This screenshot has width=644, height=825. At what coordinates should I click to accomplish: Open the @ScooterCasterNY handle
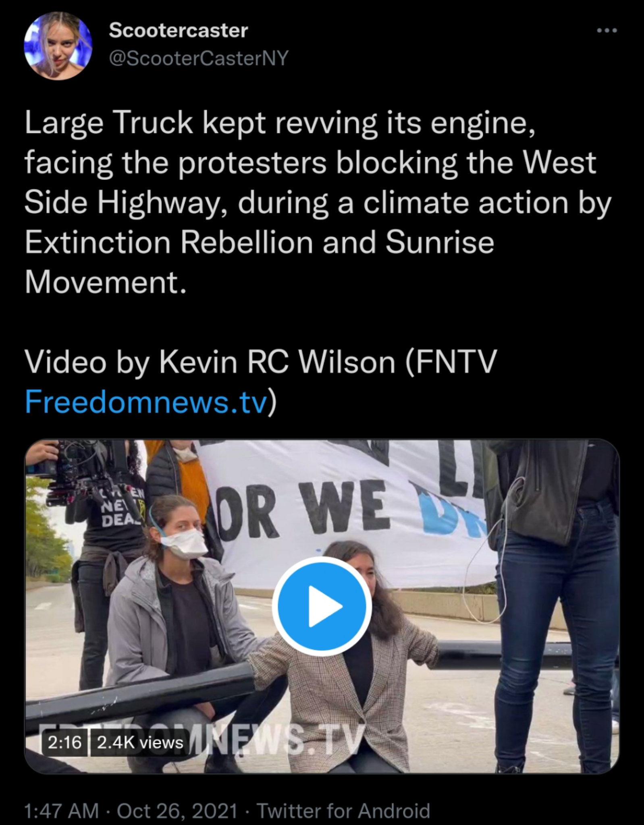pyautogui.click(x=199, y=59)
